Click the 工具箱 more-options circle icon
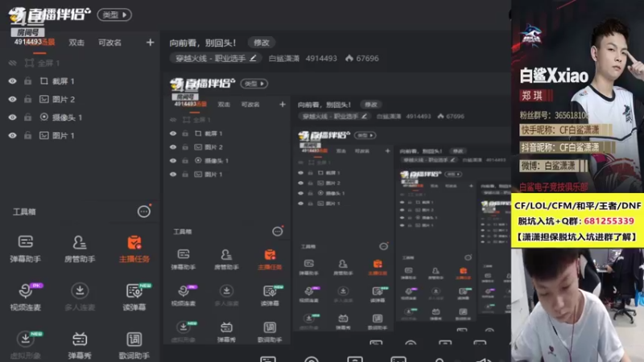The height and width of the screenshot is (362, 644). [x=144, y=212]
